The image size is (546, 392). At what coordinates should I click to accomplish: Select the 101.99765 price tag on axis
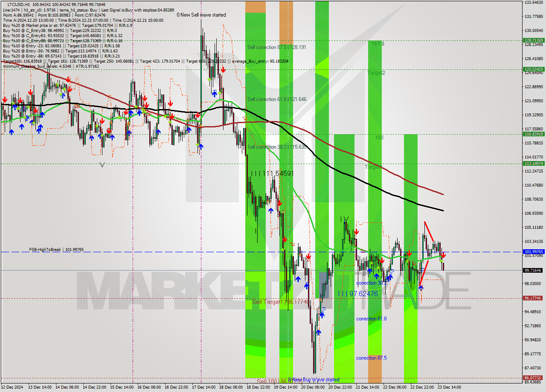(534, 252)
